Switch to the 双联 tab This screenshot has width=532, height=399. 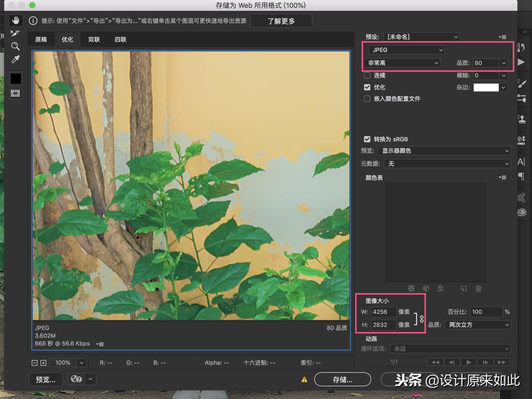(94, 39)
